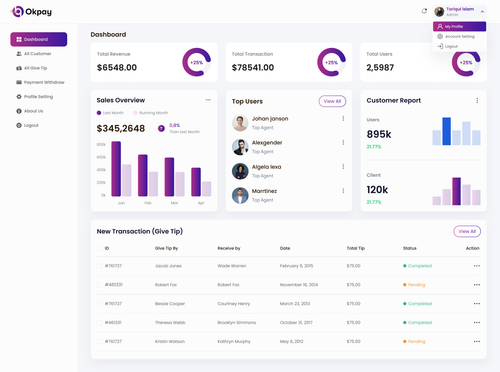Check the Robert Fox row checkbox

tap(99, 285)
